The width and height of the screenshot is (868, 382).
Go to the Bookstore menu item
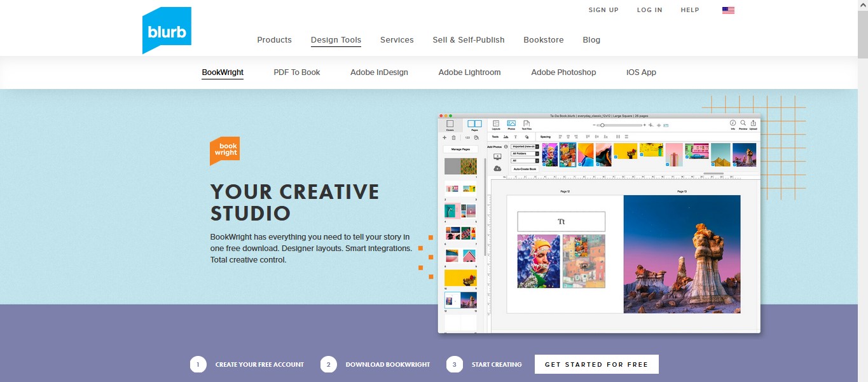[544, 39]
